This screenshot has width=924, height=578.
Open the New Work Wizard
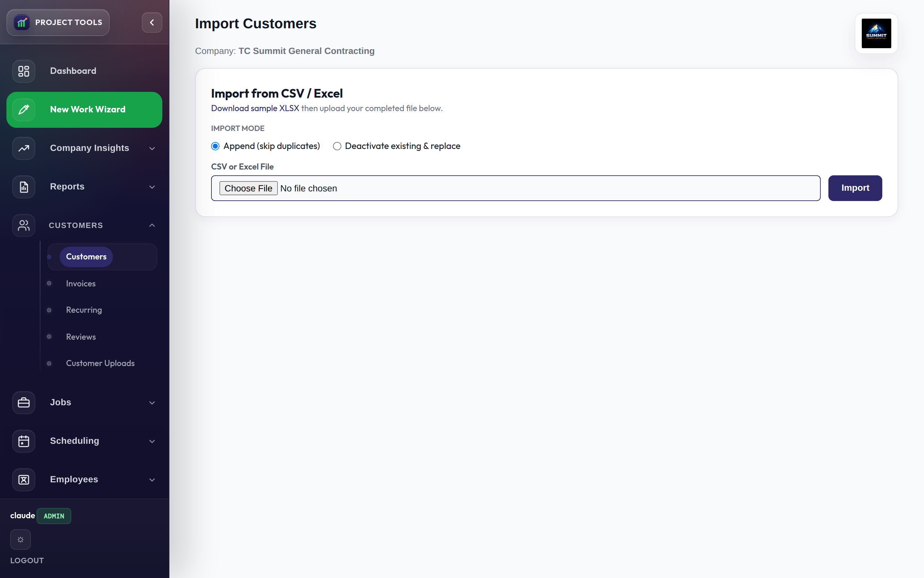[84, 110]
